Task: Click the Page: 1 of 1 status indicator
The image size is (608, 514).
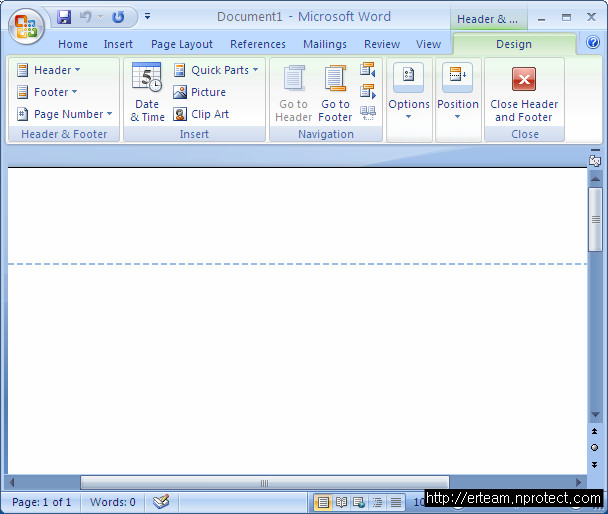Action: [41, 502]
